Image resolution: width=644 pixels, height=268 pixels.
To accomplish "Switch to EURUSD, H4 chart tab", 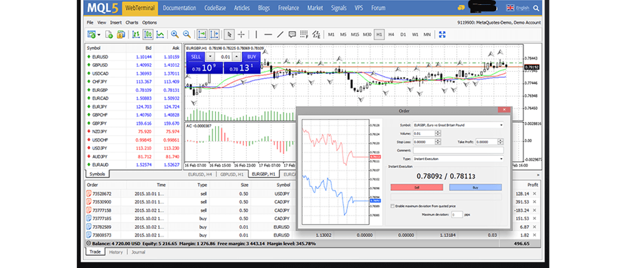I will tap(200, 174).
